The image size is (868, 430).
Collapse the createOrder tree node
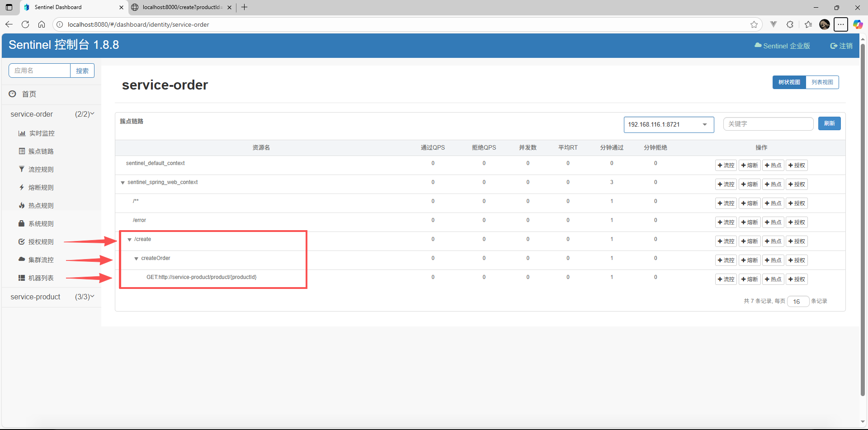[136, 259]
